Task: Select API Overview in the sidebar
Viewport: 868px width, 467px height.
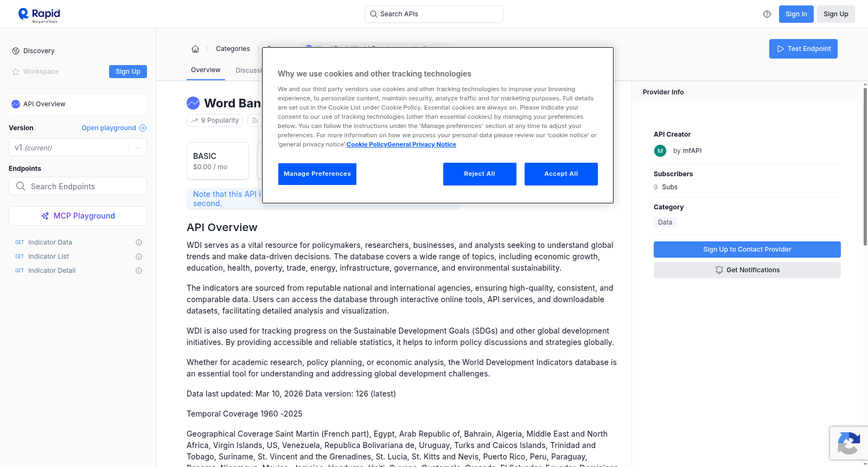Action: (x=78, y=104)
